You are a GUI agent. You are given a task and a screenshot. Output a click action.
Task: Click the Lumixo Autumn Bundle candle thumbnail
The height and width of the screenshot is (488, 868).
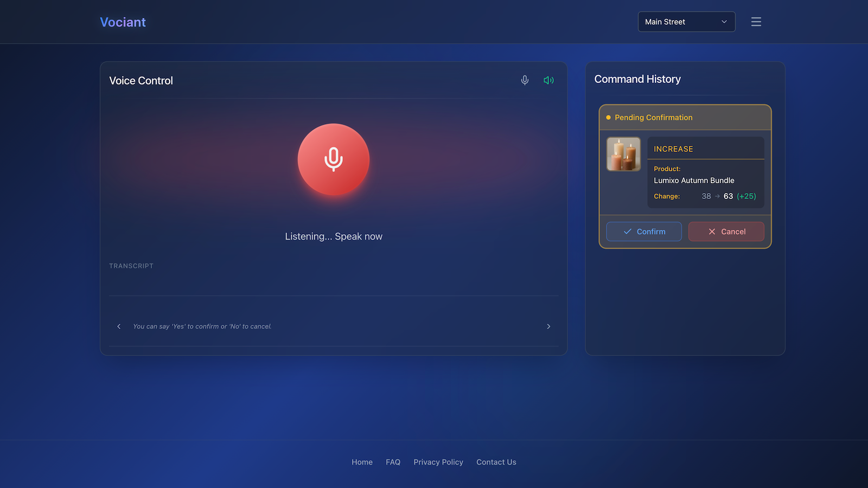coord(623,154)
